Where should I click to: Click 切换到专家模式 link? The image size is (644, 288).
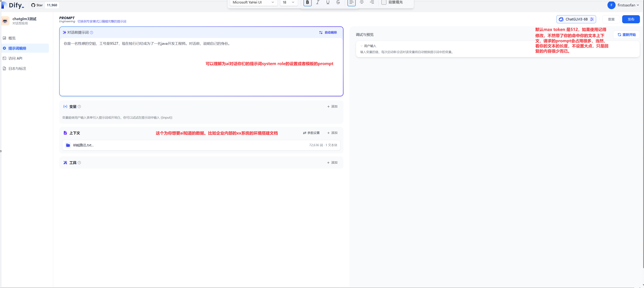pyautogui.click(x=102, y=21)
